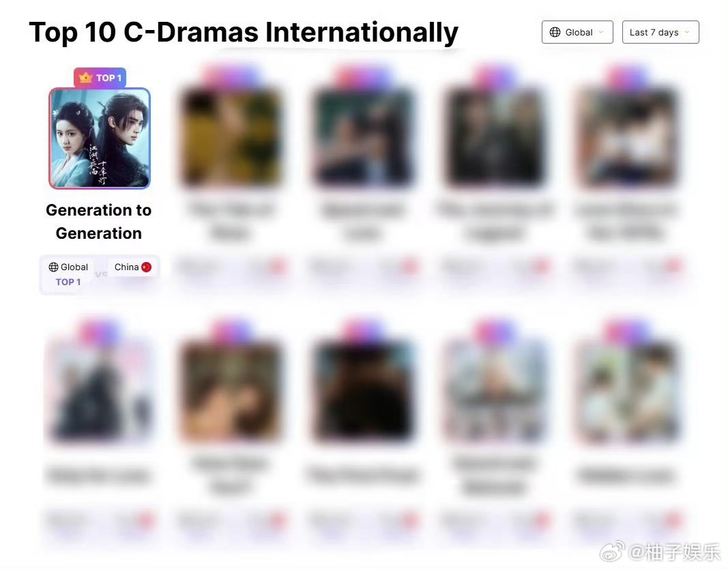Open the second ranked drama poster
This screenshot has height=569, width=728.
coord(231,137)
